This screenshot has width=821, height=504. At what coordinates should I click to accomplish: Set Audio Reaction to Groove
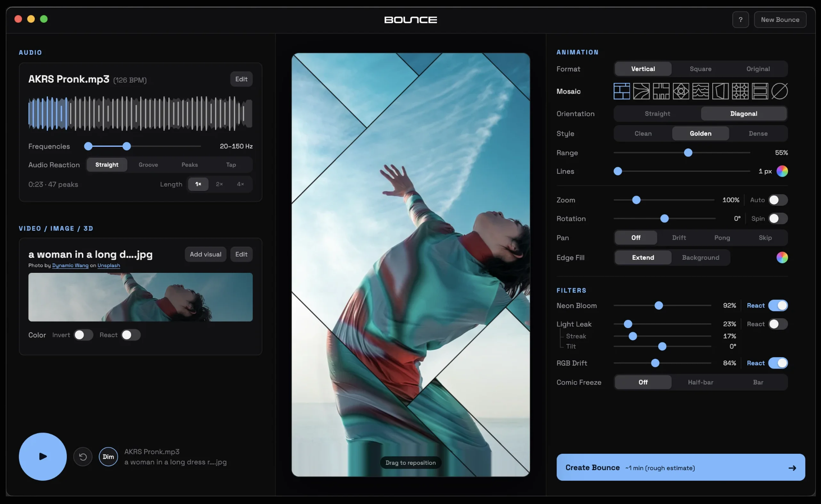click(148, 165)
